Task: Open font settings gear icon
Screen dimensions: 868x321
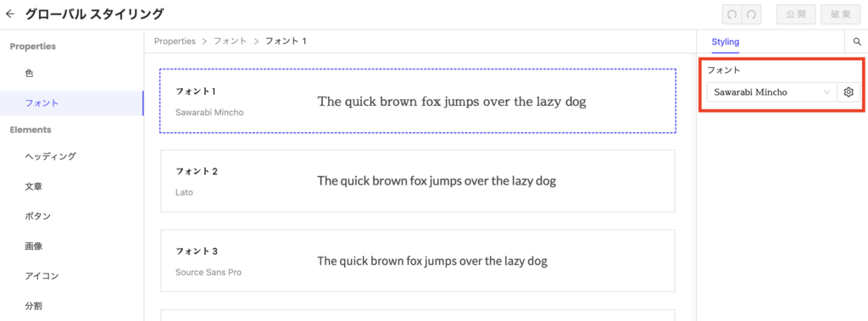Action: (x=848, y=92)
